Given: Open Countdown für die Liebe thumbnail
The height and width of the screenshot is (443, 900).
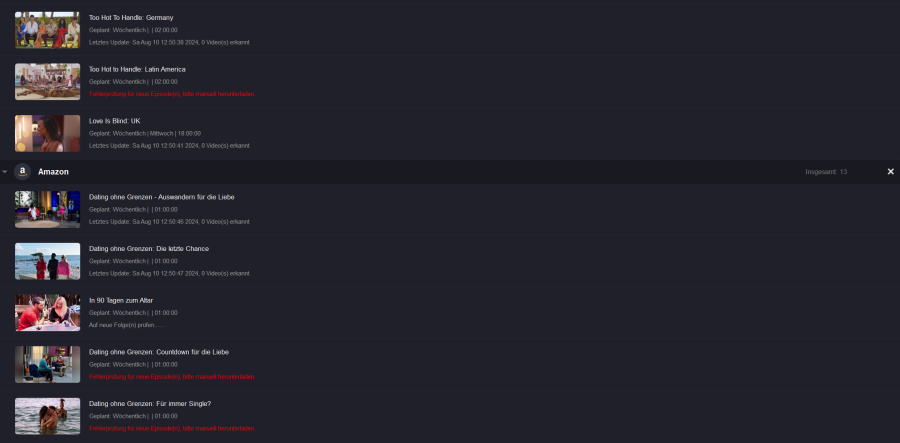Looking at the screenshot, I should (x=48, y=364).
